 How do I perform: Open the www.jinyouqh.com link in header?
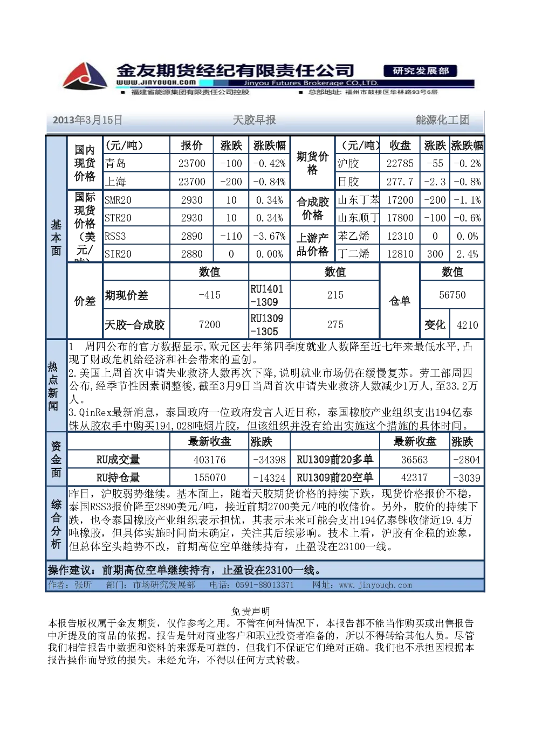[x=156, y=82]
